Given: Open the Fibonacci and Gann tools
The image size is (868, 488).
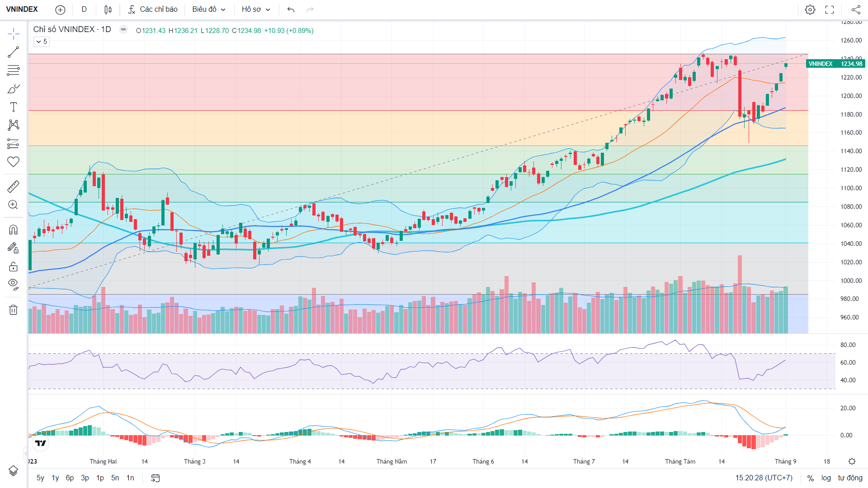Looking at the screenshot, I should tap(13, 70).
